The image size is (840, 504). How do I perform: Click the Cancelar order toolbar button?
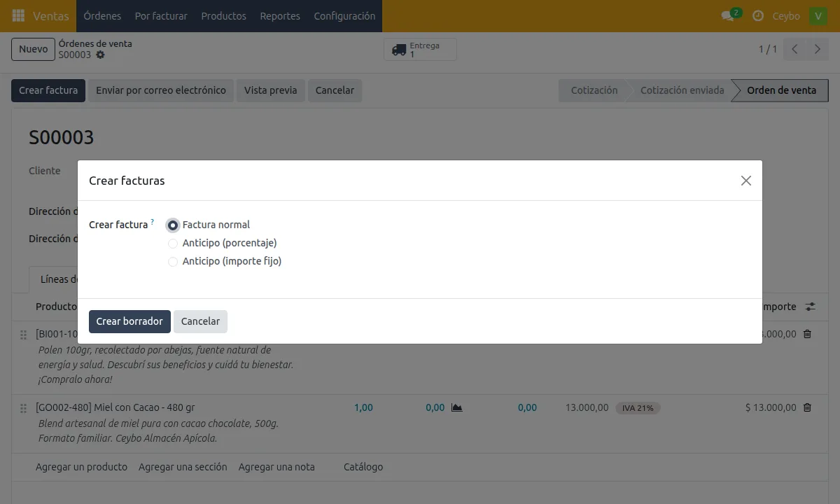coord(335,90)
